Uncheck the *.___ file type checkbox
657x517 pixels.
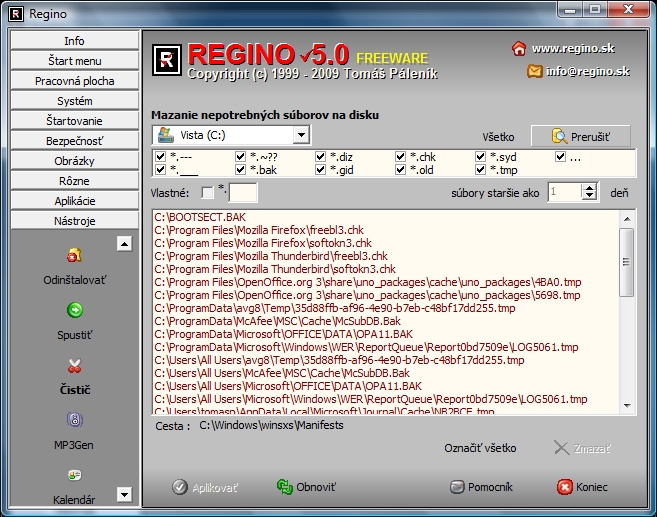pyautogui.click(x=160, y=170)
